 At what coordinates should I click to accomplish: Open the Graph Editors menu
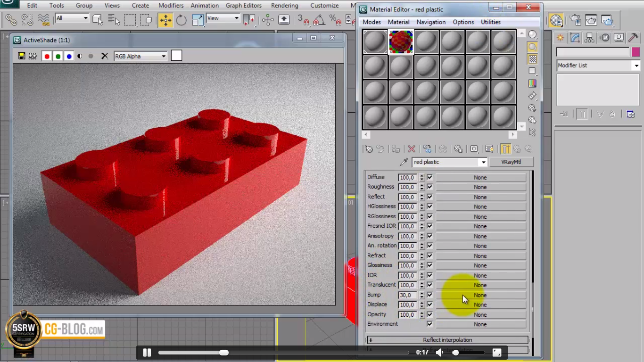click(244, 6)
